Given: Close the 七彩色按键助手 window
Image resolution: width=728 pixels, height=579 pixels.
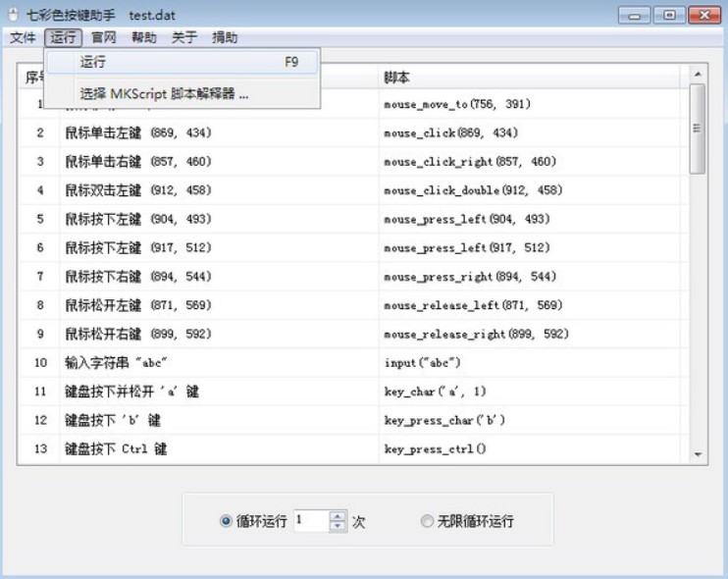Looking at the screenshot, I should click(704, 15).
